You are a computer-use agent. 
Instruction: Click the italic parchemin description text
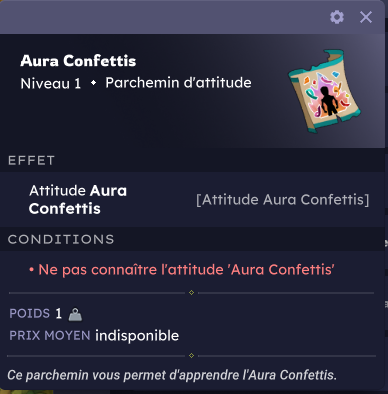point(172,375)
